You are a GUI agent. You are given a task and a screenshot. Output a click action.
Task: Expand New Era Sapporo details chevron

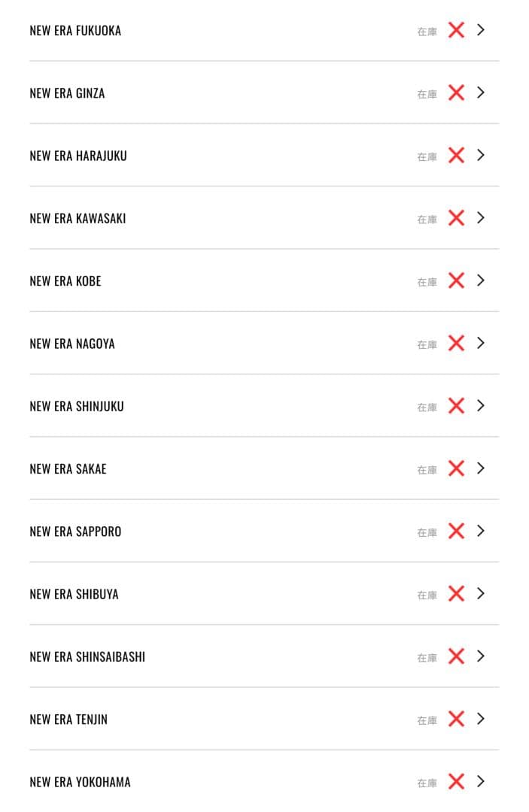pos(482,532)
